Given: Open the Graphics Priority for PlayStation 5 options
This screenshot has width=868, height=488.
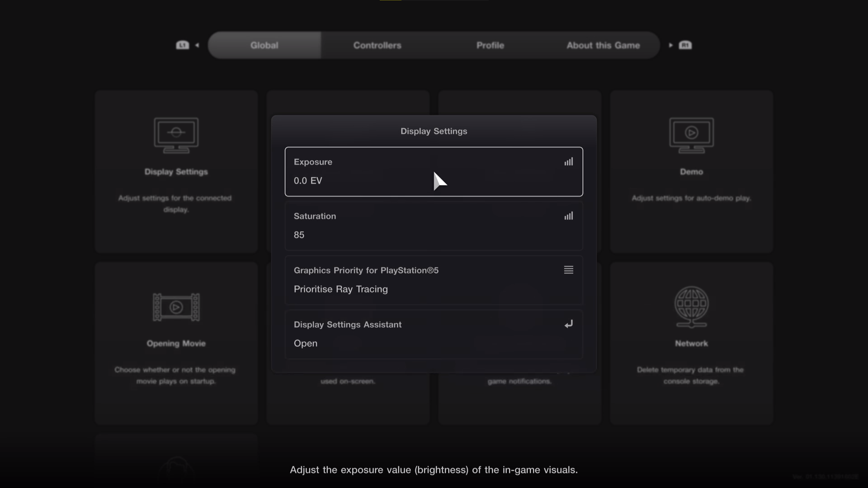Looking at the screenshot, I should 366,270.
